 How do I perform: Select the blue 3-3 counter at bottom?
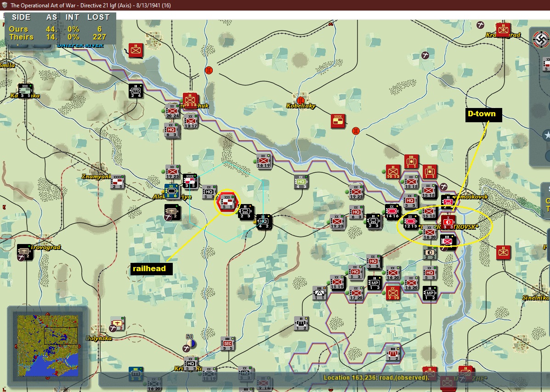coord(136,374)
